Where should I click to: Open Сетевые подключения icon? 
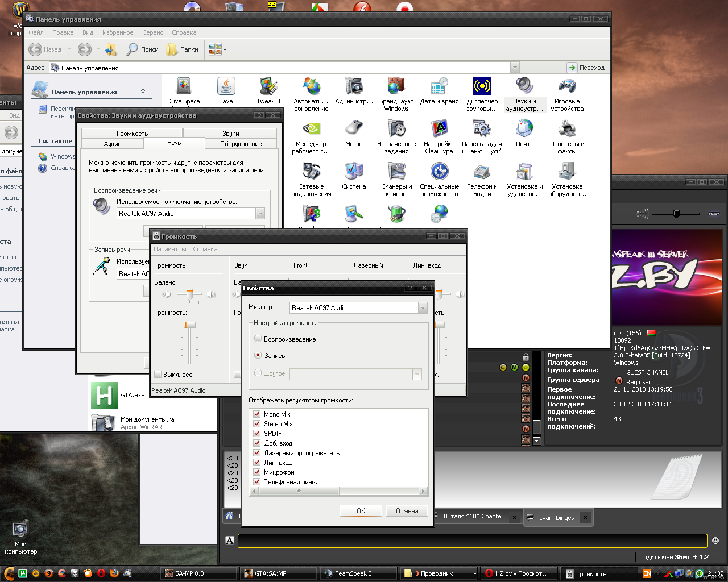pos(311,180)
